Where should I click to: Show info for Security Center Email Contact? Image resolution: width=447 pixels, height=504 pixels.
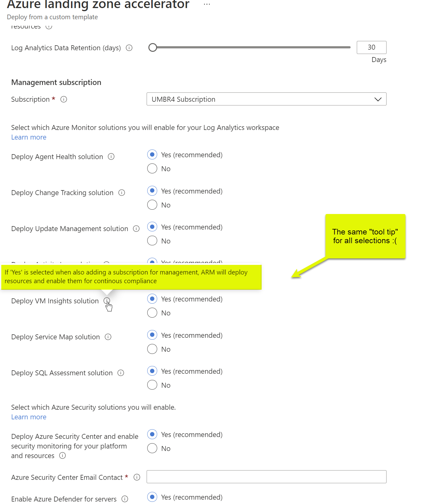137,477
